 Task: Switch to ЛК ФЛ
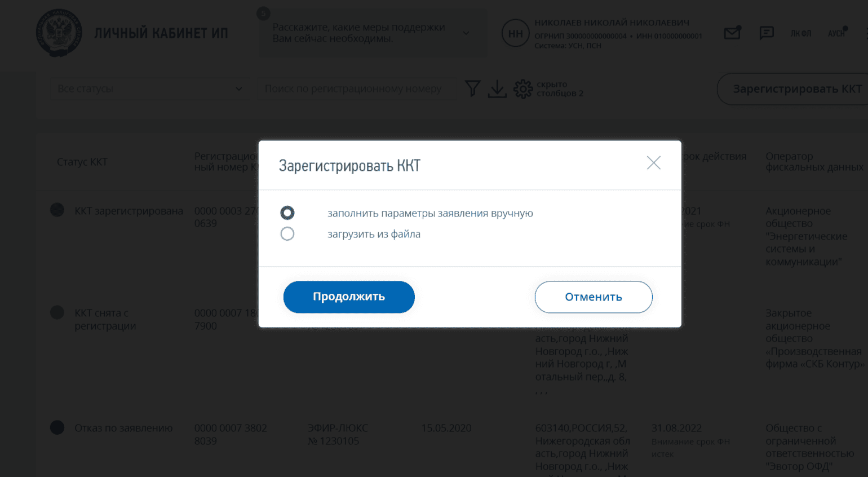801,33
